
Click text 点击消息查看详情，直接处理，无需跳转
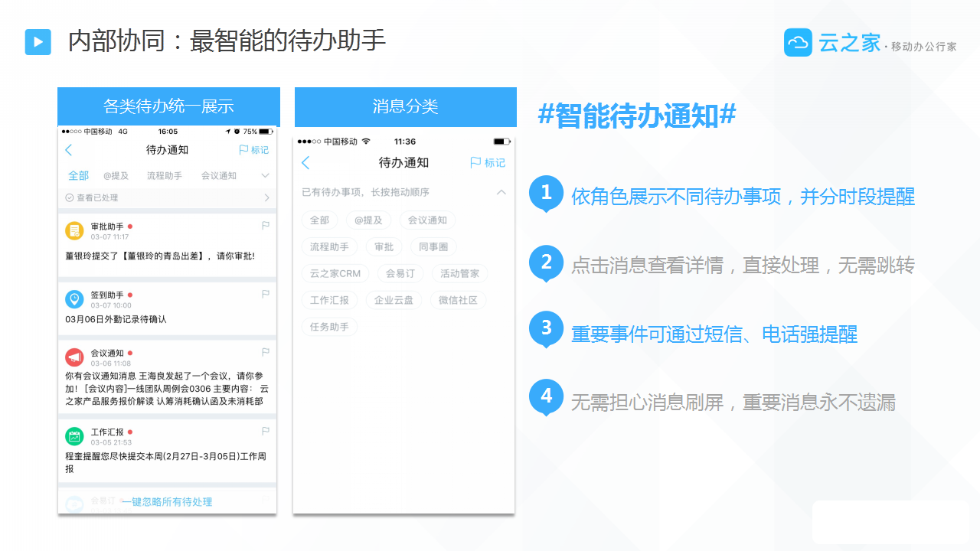743,266
